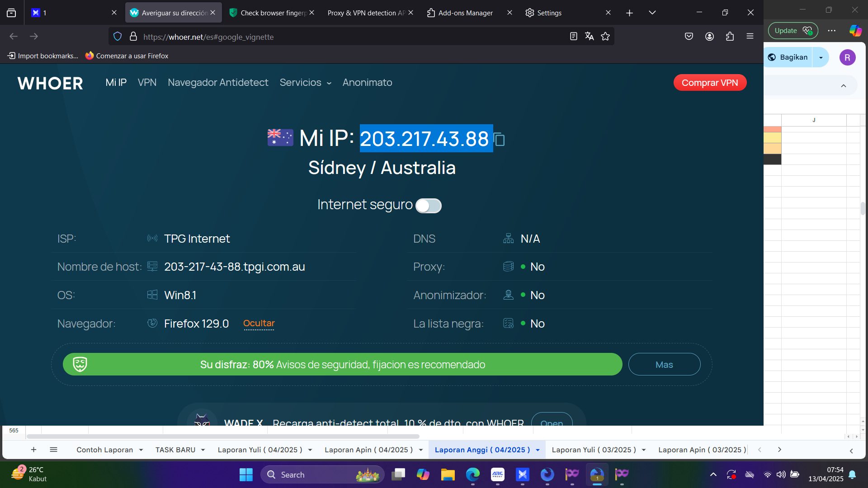The height and width of the screenshot is (488, 868).
Task: Open the Anonimato navigation link
Action: 367,83
